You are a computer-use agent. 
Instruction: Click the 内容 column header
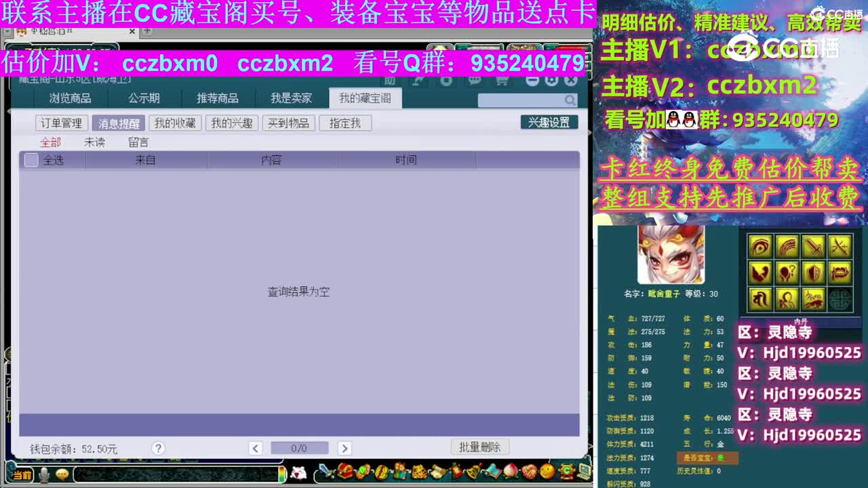272,160
